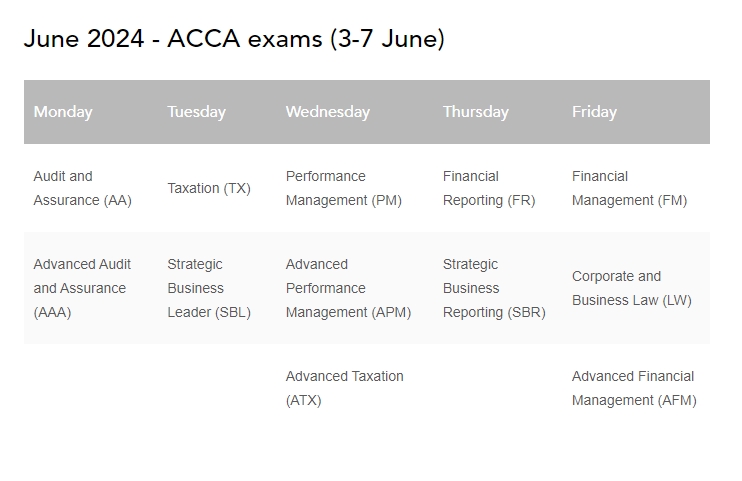This screenshot has width=742, height=481.
Task: Select the Taxation (TX) exam cell
Action: (x=209, y=188)
